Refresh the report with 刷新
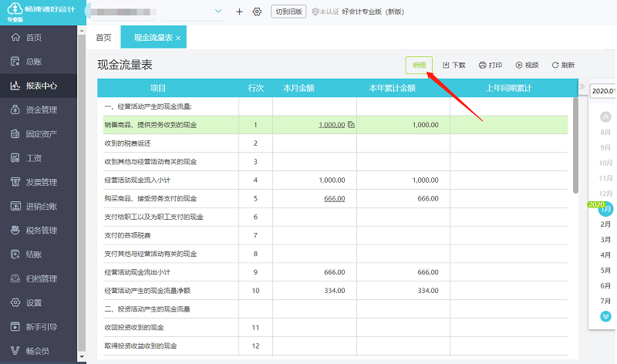The image size is (617, 364). pos(563,66)
